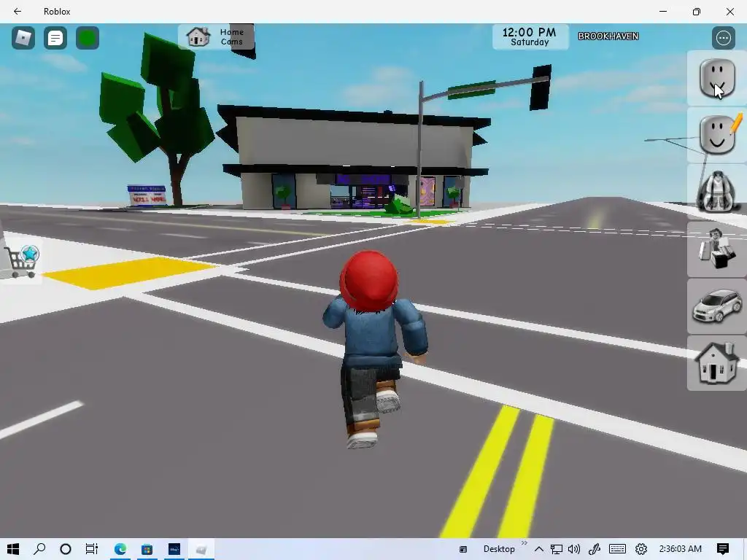
Task: Click the Desktop toolbar label
Action: 499,549
